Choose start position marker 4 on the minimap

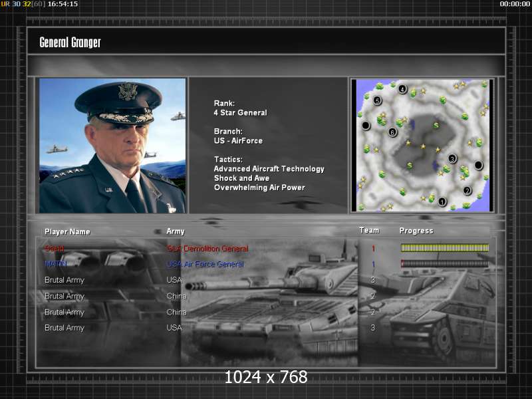click(x=402, y=89)
